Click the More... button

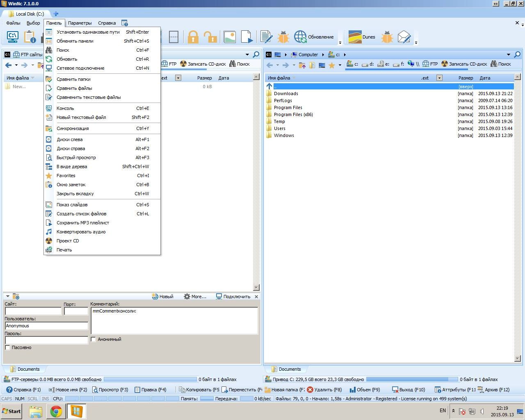195,297
